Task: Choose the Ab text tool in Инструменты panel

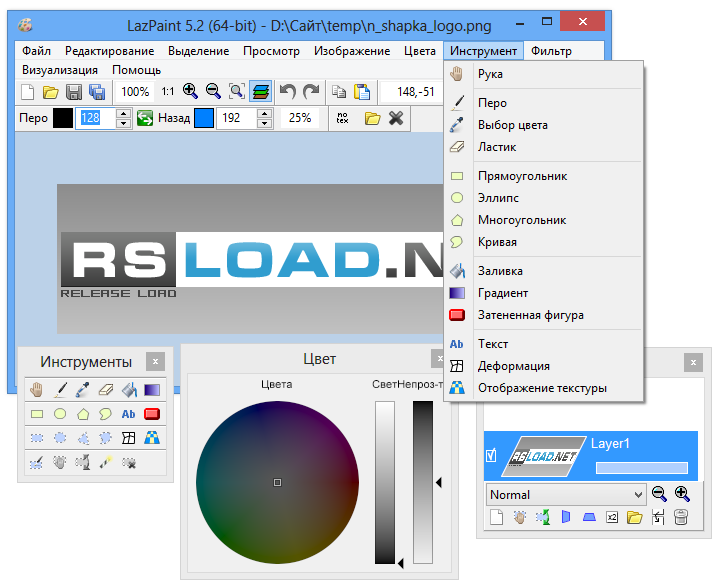Action: click(129, 414)
